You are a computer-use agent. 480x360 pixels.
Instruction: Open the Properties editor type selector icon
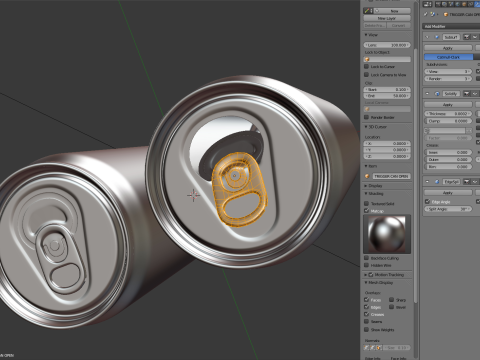click(427, 4)
